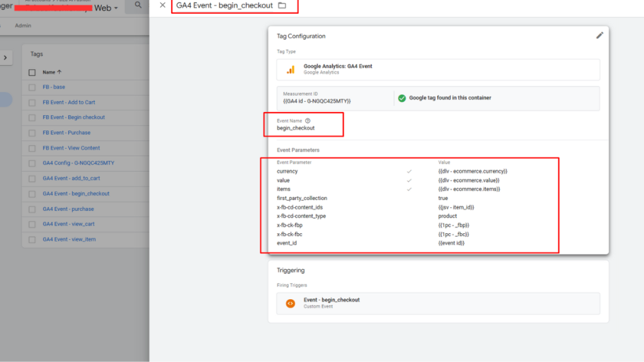
Task: Open the Web container dropdown
Action: point(106,8)
